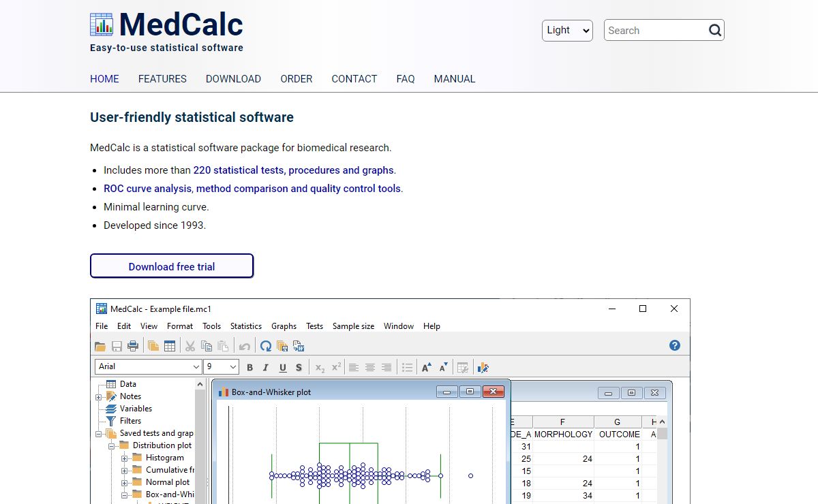Click the MORPHOLOGY column header

click(x=563, y=434)
